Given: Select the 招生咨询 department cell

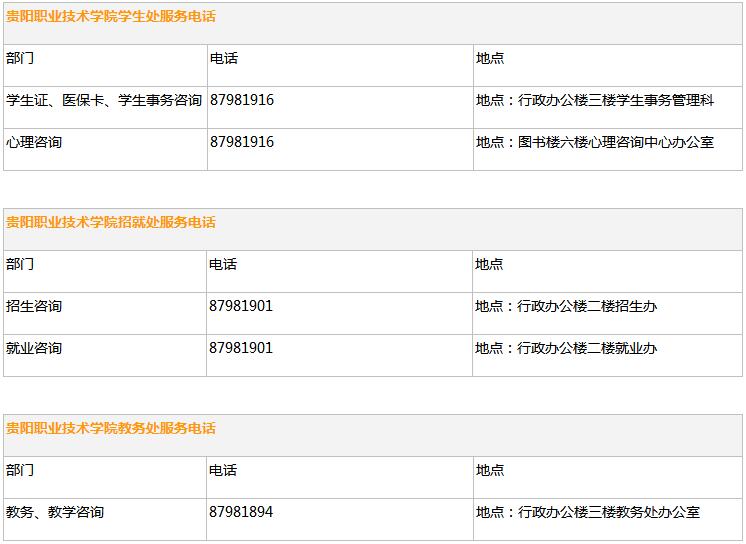Looking at the screenshot, I should pyautogui.click(x=34, y=307).
